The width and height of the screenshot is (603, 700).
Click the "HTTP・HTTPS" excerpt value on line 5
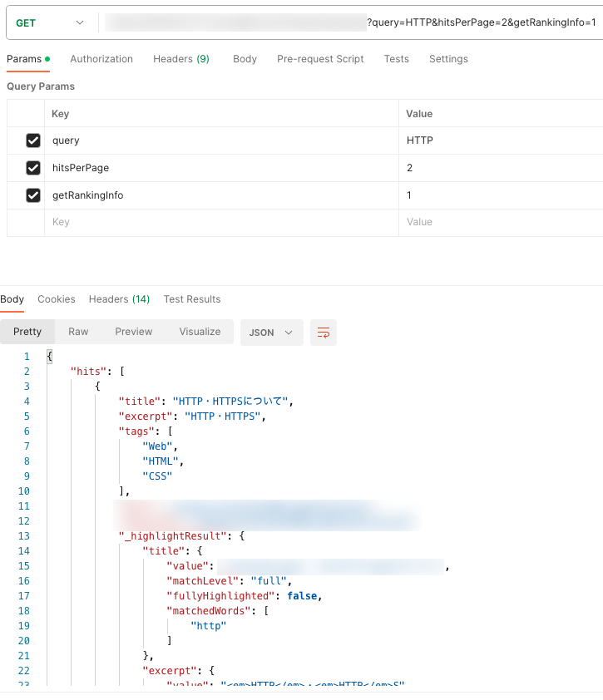(x=222, y=417)
